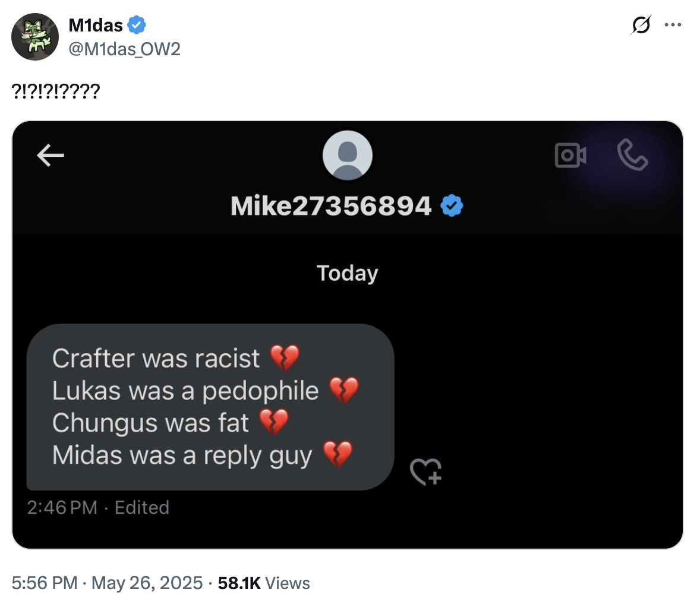Click the Grok explain icon
This screenshot has height=608, width=700.
coord(641,25)
